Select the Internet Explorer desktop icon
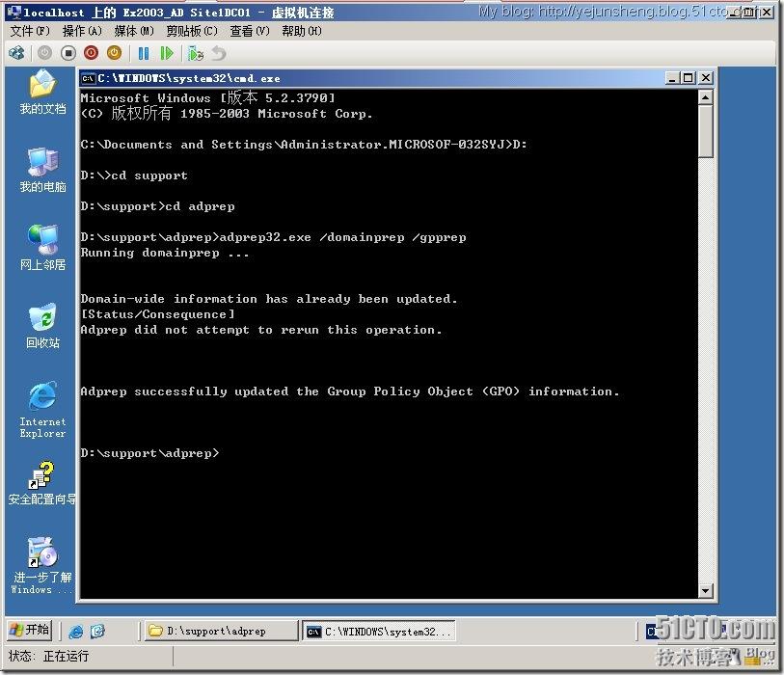Screen dimensions: 784x675 point(42,411)
